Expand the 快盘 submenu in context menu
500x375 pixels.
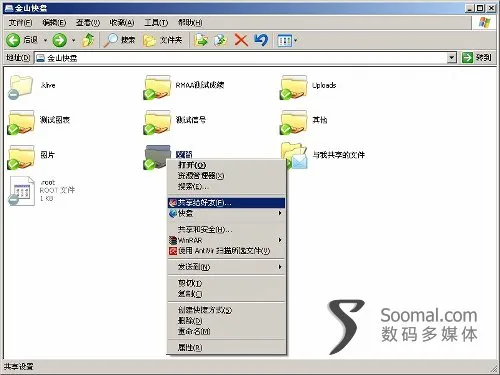coord(280,213)
